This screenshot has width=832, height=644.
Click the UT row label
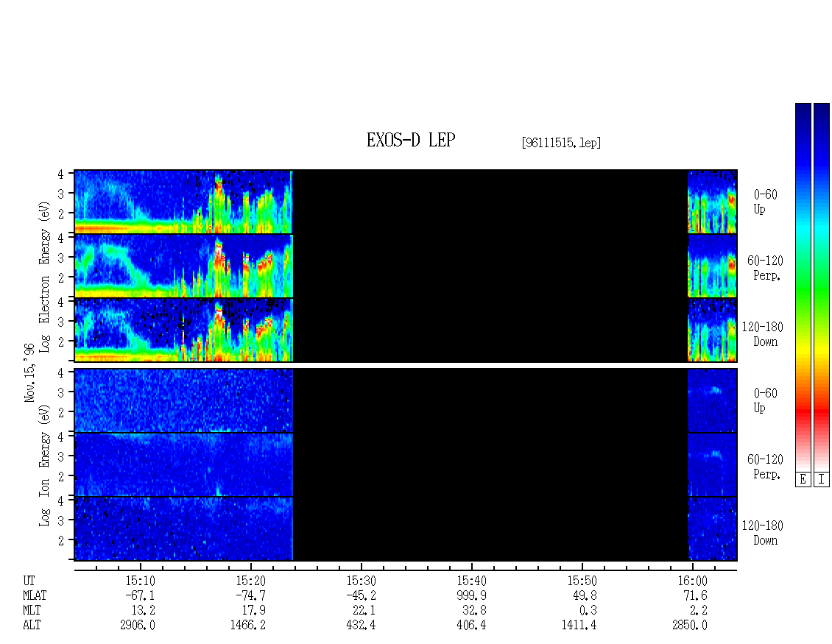click(29, 581)
